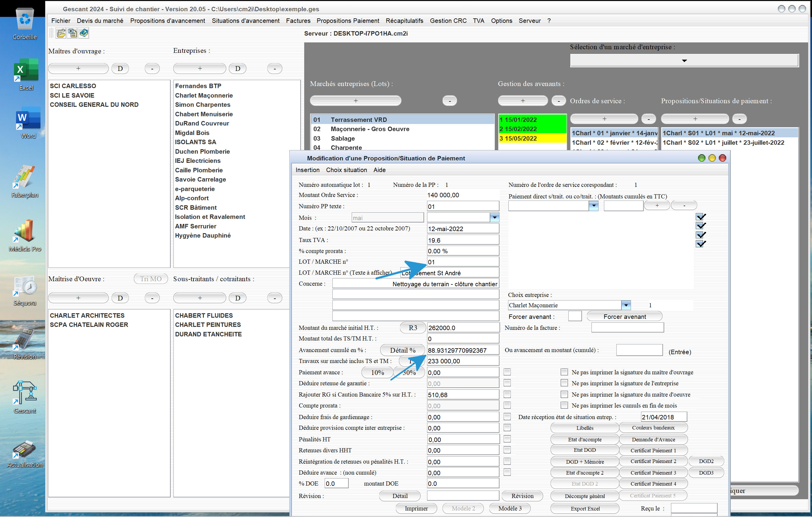
Task: Open the Gestion CRC menu
Action: point(448,20)
